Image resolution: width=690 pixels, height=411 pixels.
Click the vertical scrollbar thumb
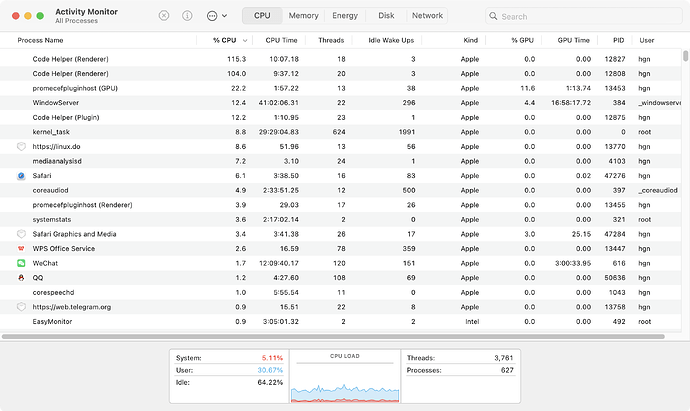(685, 56)
